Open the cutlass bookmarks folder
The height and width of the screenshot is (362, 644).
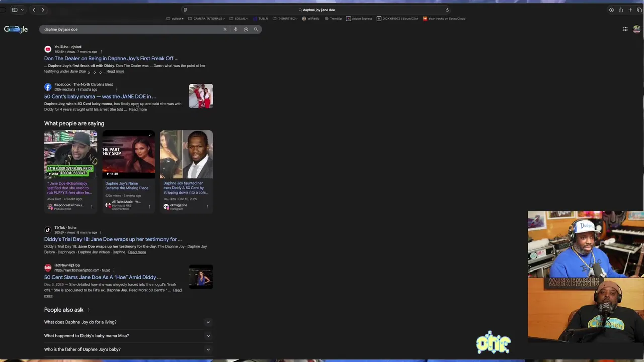coord(175,19)
